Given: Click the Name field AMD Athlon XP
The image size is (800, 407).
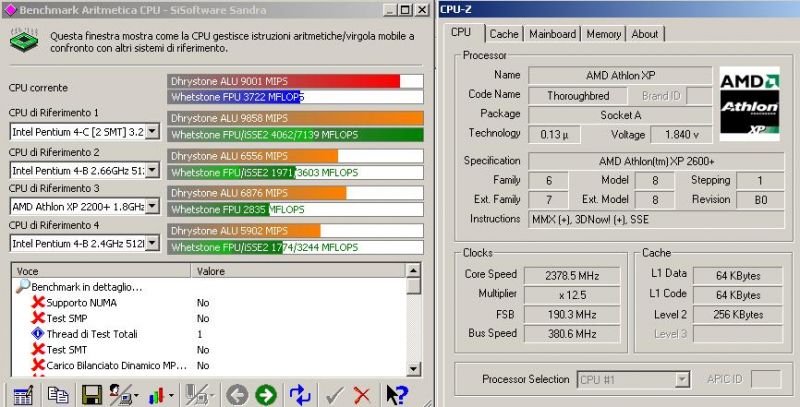Looking at the screenshot, I should (x=620, y=75).
